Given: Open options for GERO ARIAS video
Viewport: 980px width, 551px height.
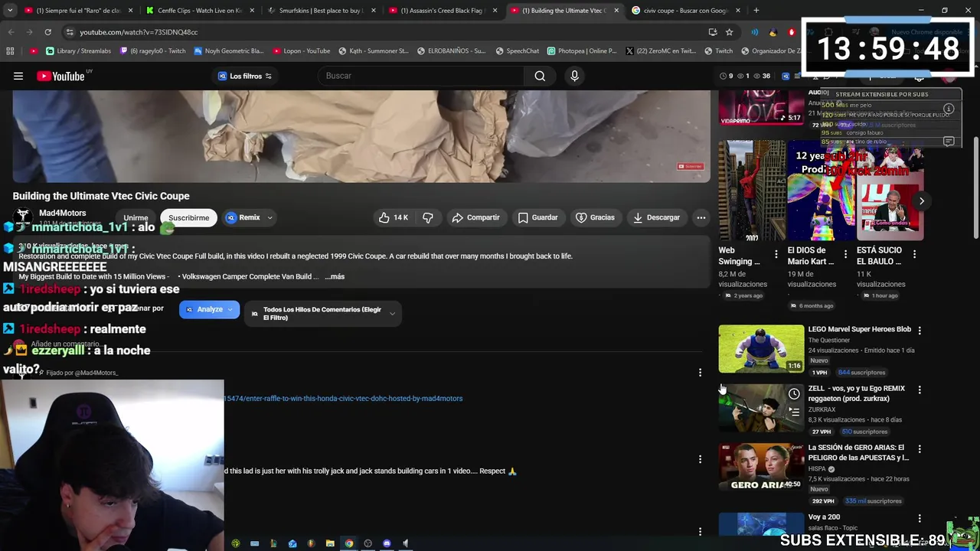Looking at the screenshot, I should pos(920,448).
